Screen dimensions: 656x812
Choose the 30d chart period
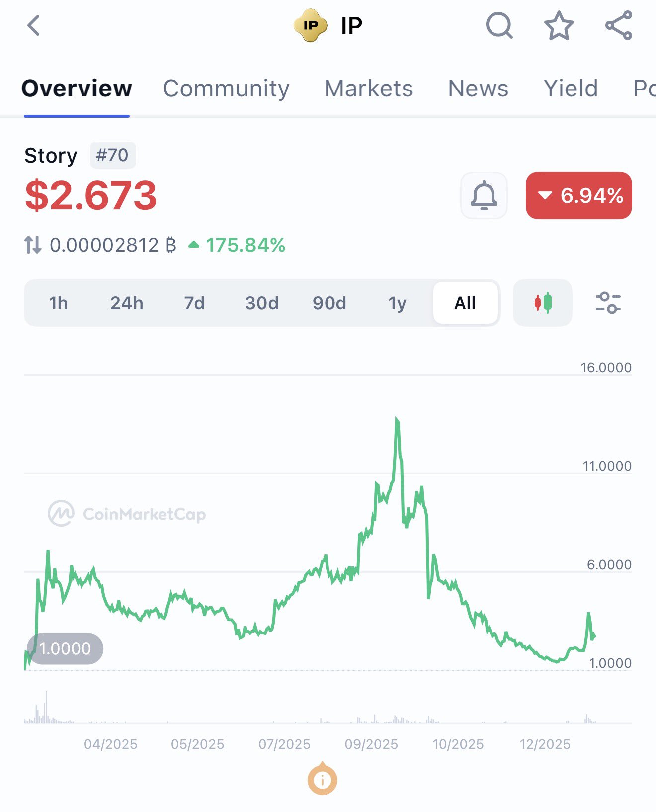[262, 303]
